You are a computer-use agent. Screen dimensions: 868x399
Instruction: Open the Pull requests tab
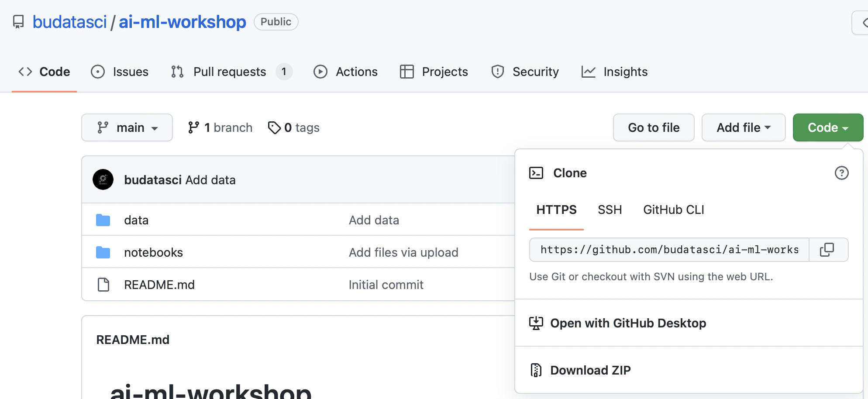(x=231, y=72)
